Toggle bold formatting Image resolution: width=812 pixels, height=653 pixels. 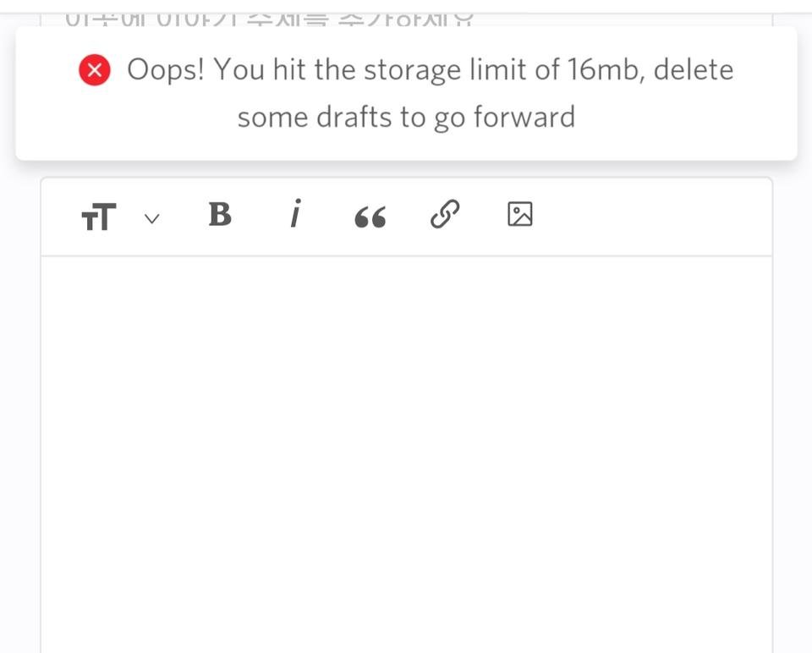point(220,216)
